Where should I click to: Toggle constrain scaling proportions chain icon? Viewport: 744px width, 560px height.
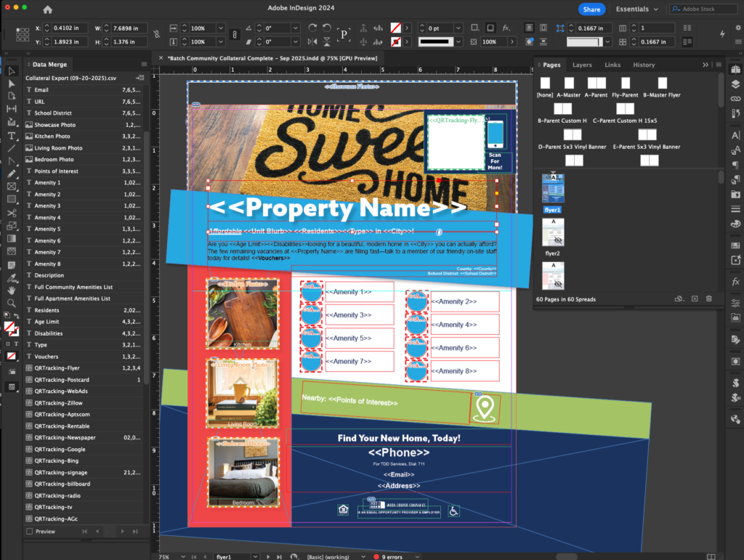tap(233, 34)
